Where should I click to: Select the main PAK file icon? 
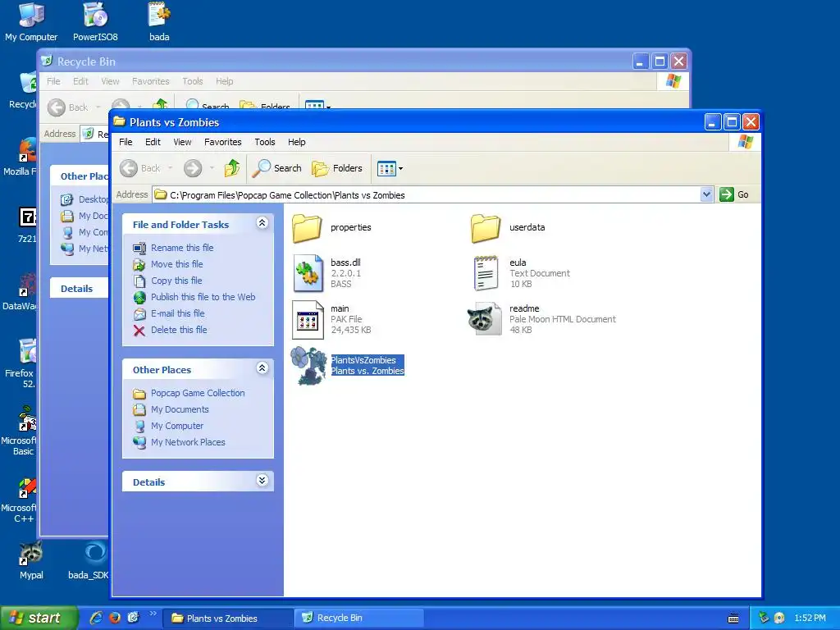coord(308,320)
